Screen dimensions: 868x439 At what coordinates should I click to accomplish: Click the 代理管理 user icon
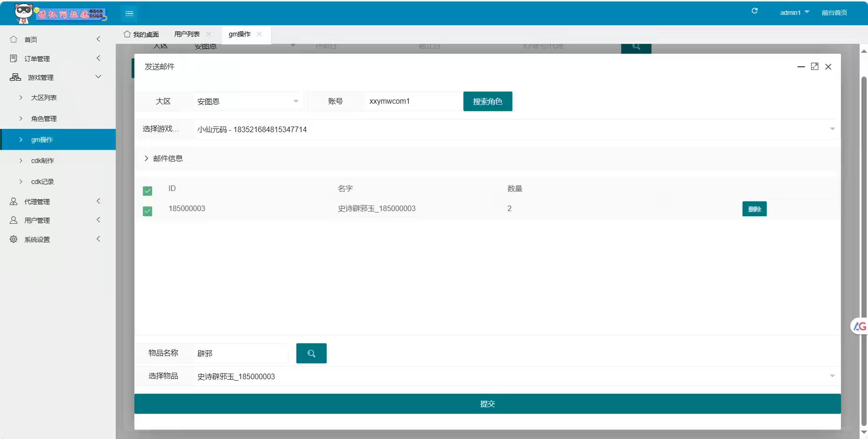click(x=14, y=201)
